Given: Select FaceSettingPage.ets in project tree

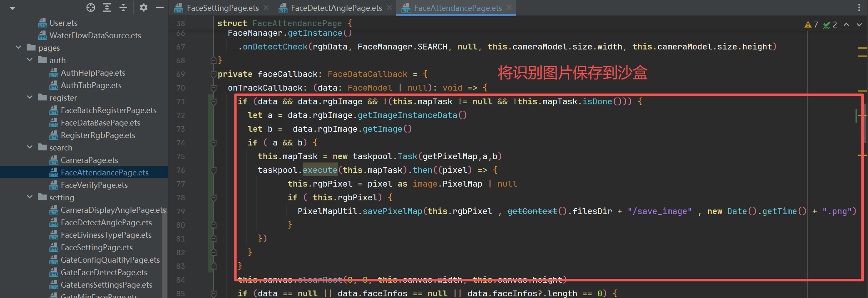Looking at the screenshot, I should point(97,247).
